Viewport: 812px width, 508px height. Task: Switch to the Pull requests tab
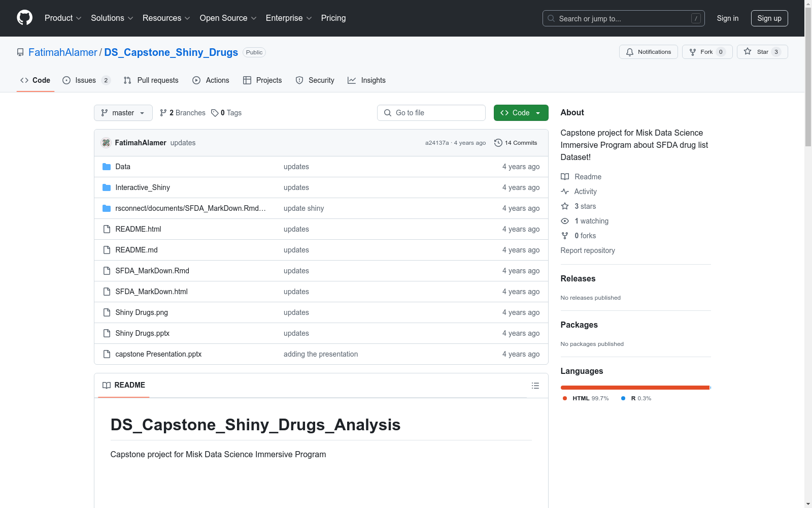(x=151, y=80)
